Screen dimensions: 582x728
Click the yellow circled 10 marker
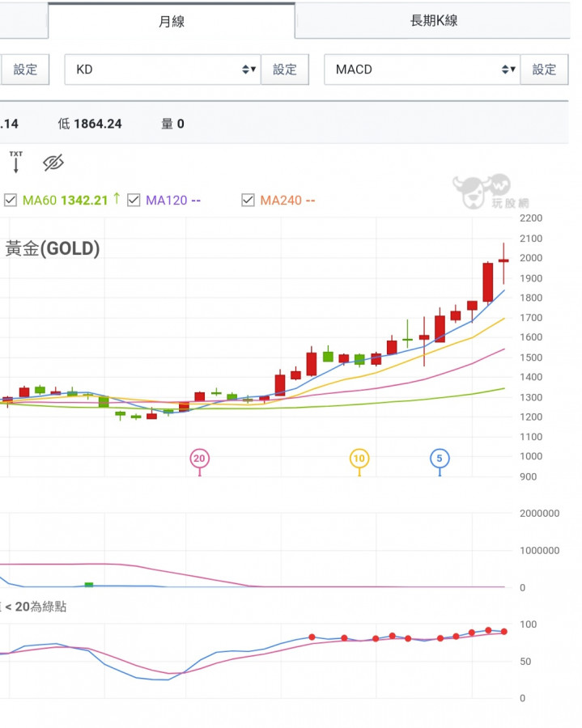[x=359, y=459]
